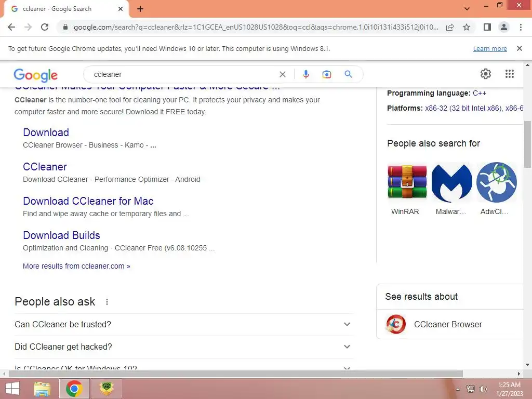The image size is (532, 399).
Task: Open the Chrome profile menu
Action: click(504, 27)
